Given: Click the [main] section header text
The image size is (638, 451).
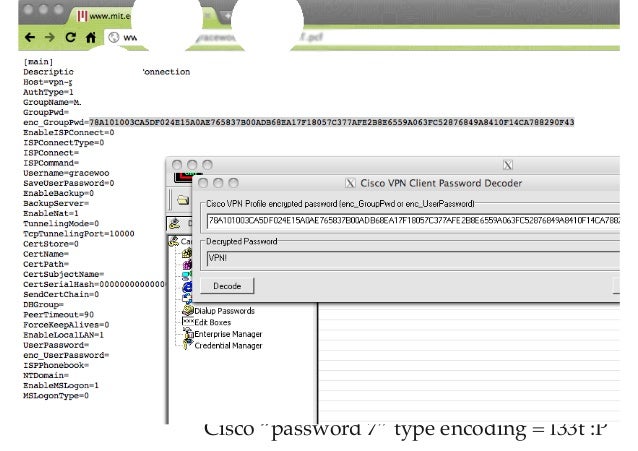Looking at the screenshot, I should tap(38, 62).
